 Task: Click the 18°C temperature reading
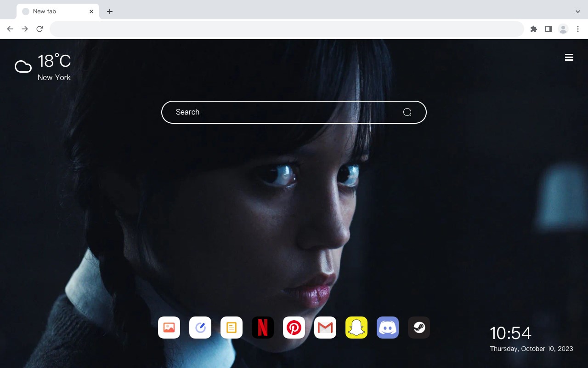(x=54, y=61)
